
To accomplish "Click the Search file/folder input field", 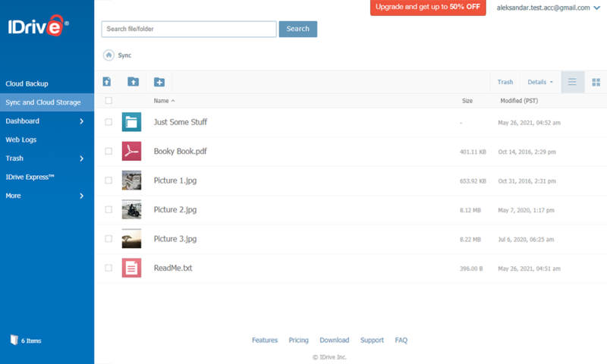I will pos(189,29).
